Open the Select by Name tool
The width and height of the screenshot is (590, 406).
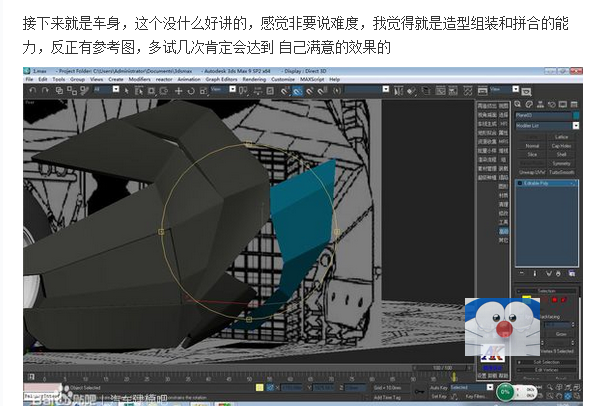click(x=138, y=91)
